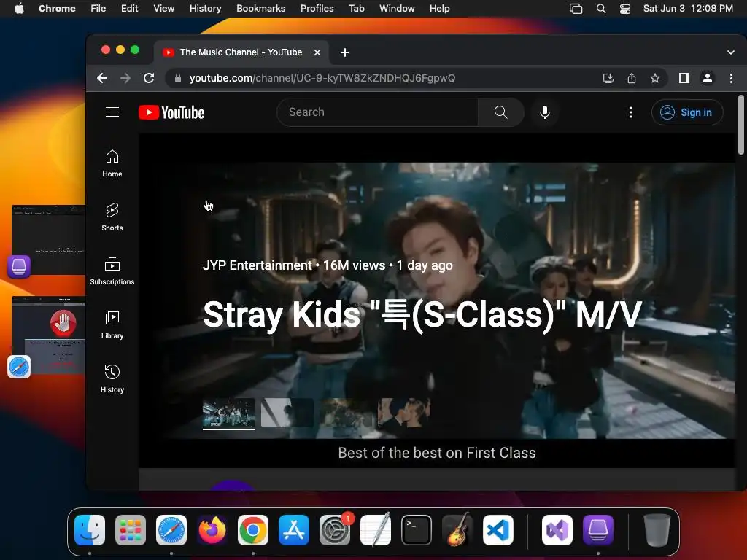Click the YouTube logo
The image size is (747, 560).
point(171,112)
